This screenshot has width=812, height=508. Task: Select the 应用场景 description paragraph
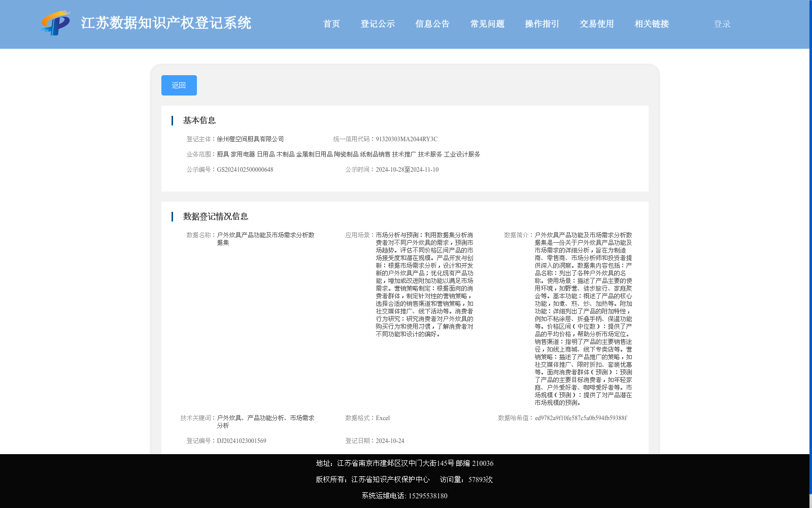click(425, 284)
